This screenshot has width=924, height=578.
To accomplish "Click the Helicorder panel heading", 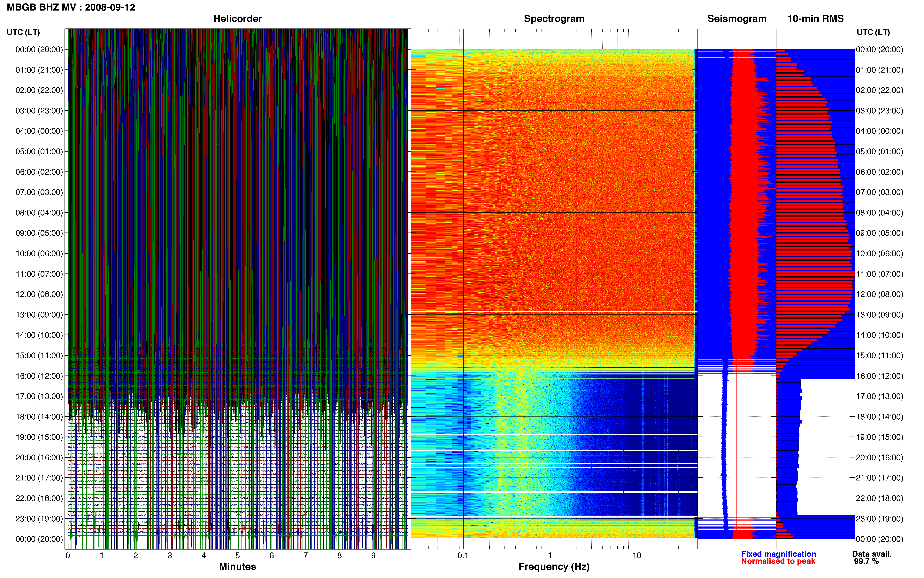I will [237, 19].
